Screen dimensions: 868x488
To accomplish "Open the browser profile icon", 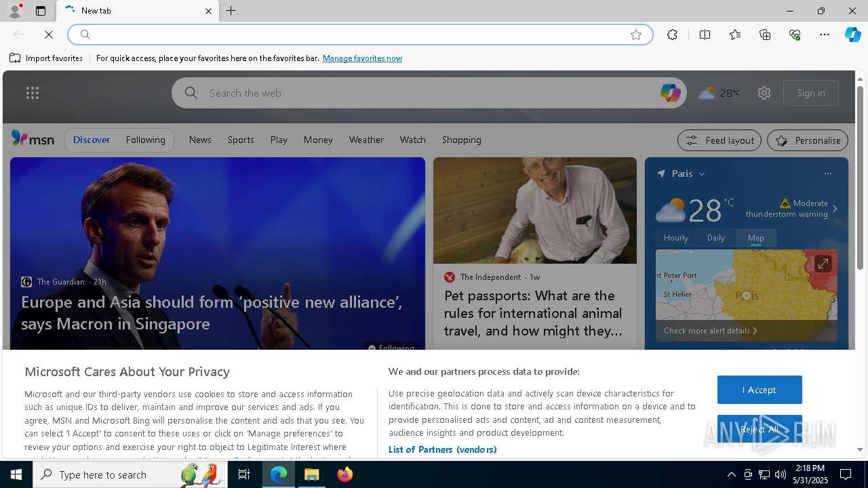I will 14,11.
